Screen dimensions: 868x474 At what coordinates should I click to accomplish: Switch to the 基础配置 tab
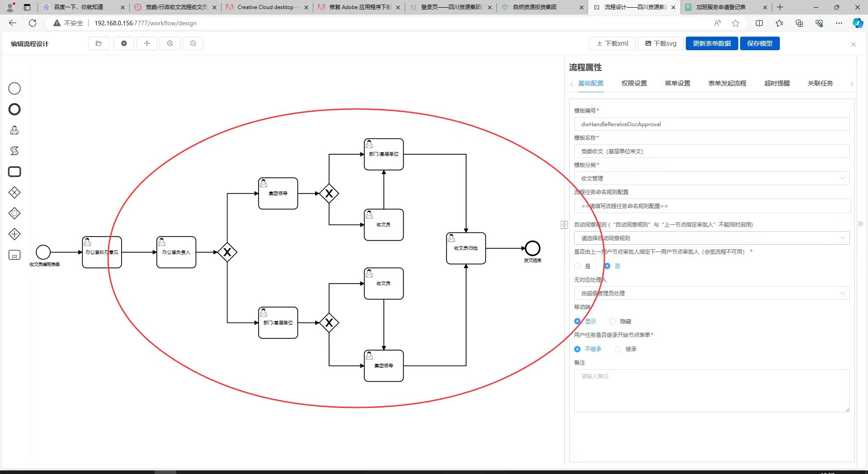(591, 83)
